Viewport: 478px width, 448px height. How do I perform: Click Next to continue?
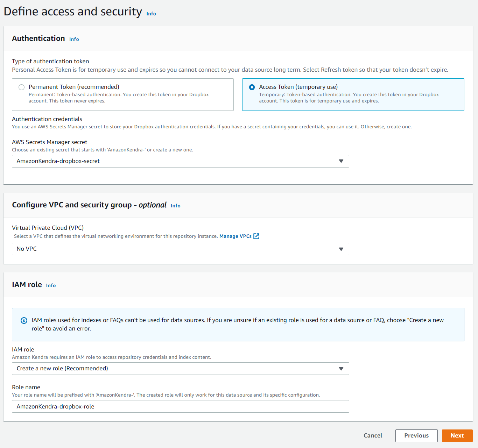click(x=457, y=436)
